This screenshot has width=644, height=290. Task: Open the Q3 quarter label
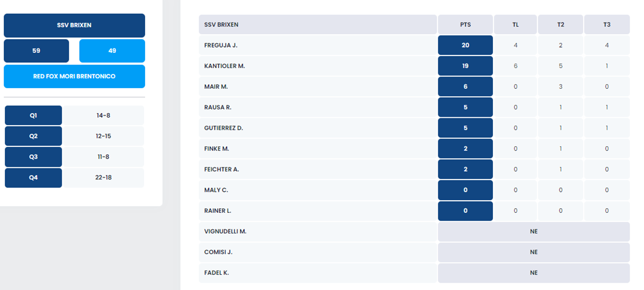(x=33, y=157)
